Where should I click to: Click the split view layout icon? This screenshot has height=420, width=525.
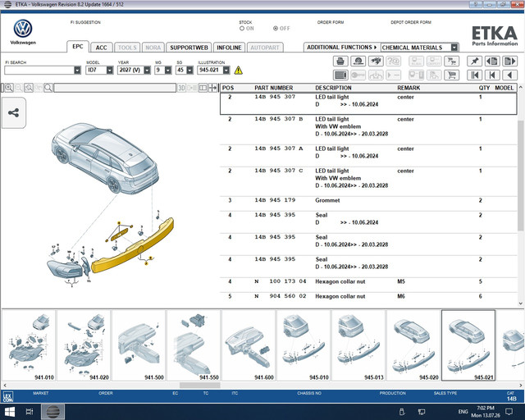(x=203, y=88)
